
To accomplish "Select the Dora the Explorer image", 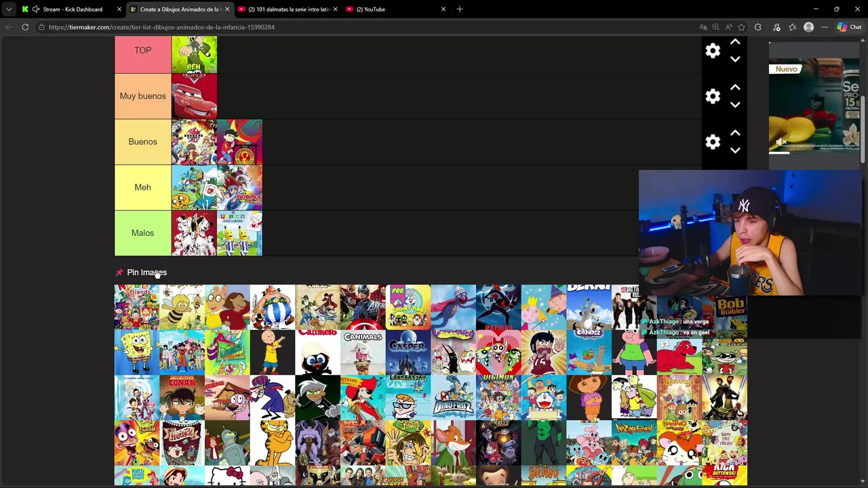I will (x=589, y=397).
